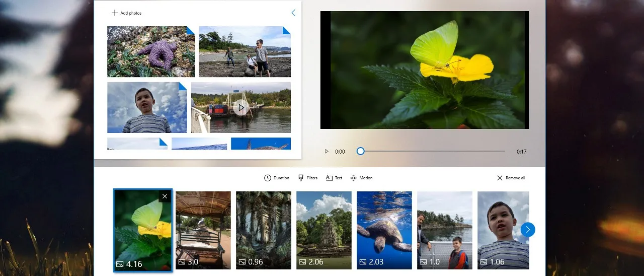Image resolution: width=644 pixels, height=276 pixels.
Task: Click the playback seek slider handle
Action: [x=360, y=151]
